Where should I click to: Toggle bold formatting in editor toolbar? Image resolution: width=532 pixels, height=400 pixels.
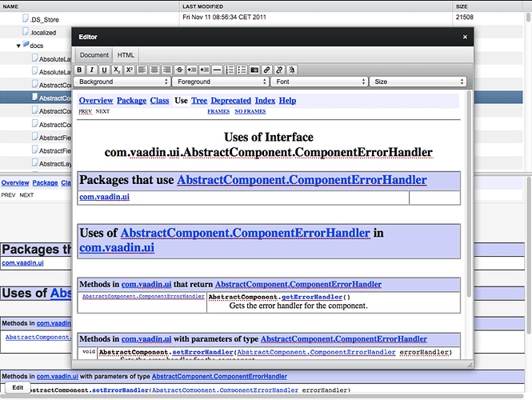tap(80, 70)
